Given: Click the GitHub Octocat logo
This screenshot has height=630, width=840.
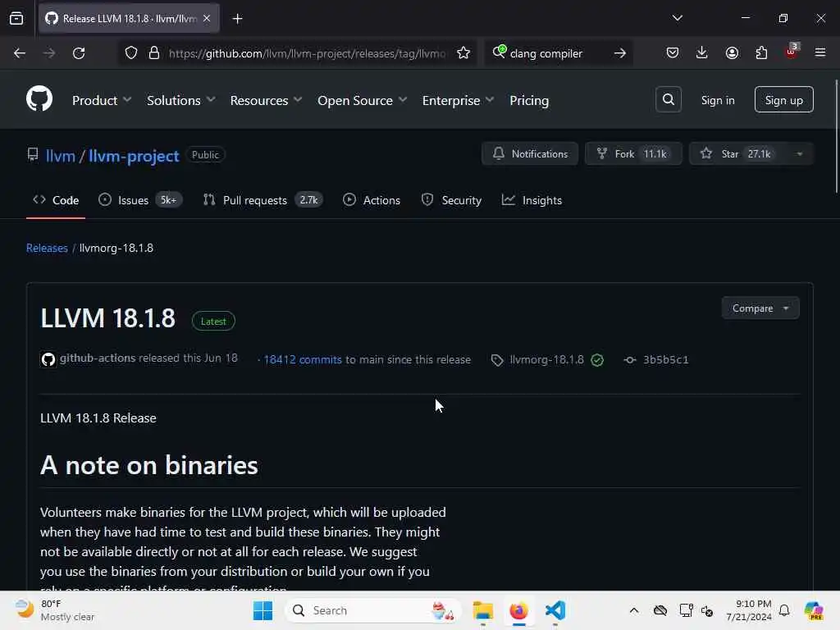Looking at the screenshot, I should (39, 99).
